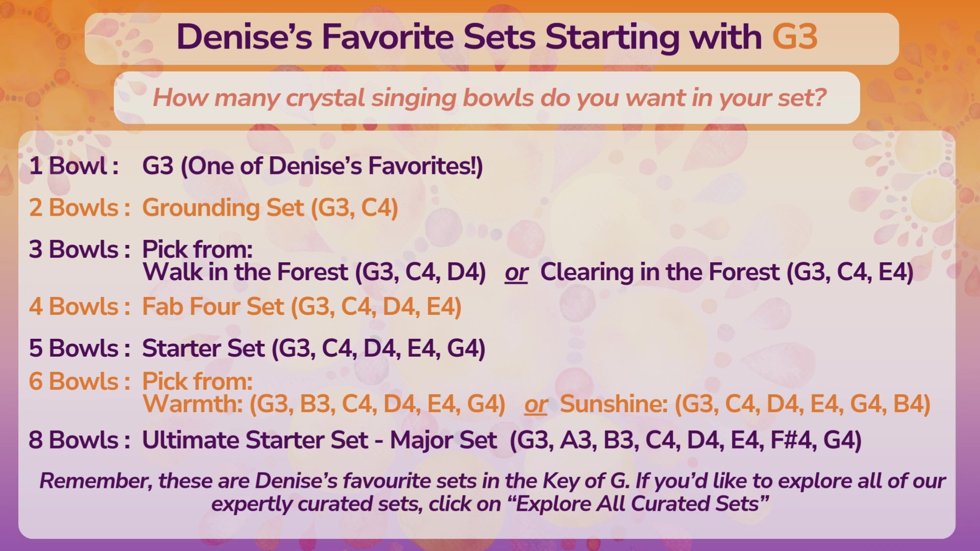
Task: Pick the Warmth six-bowl set
Action: [324, 404]
